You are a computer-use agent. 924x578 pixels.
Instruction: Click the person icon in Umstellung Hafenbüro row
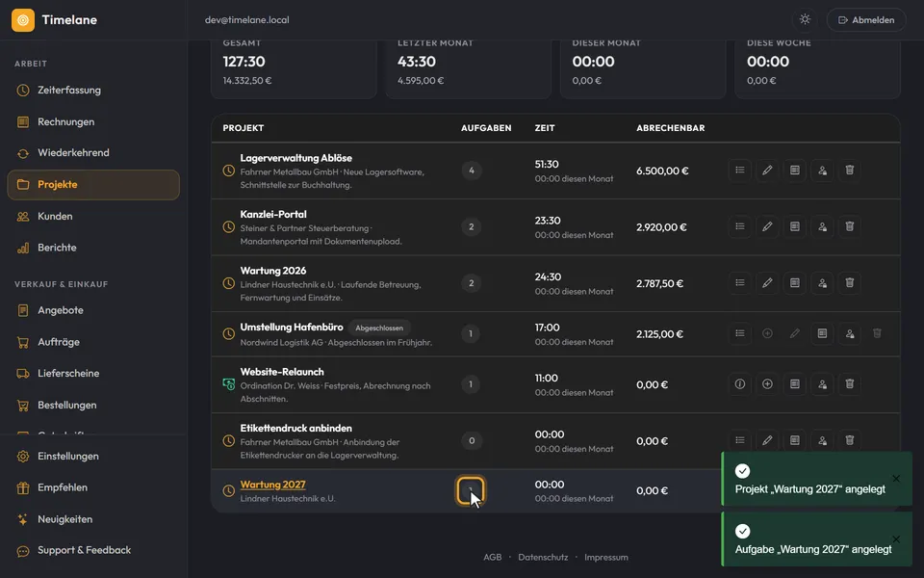click(x=850, y=334)
